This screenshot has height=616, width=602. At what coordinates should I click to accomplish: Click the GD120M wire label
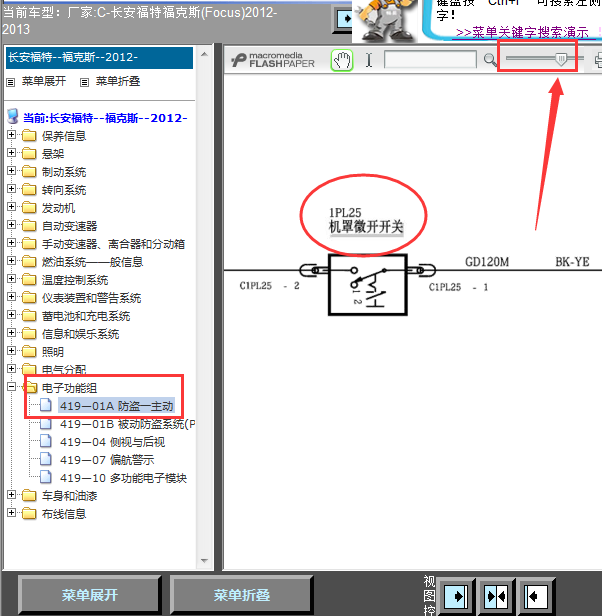click(487, 262)
